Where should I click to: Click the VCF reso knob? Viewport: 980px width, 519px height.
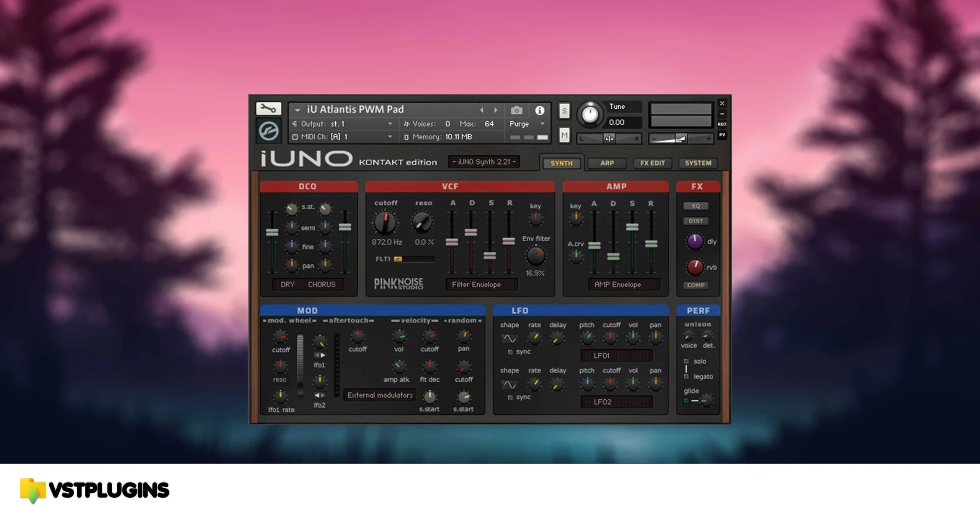[x=422, y=222]
